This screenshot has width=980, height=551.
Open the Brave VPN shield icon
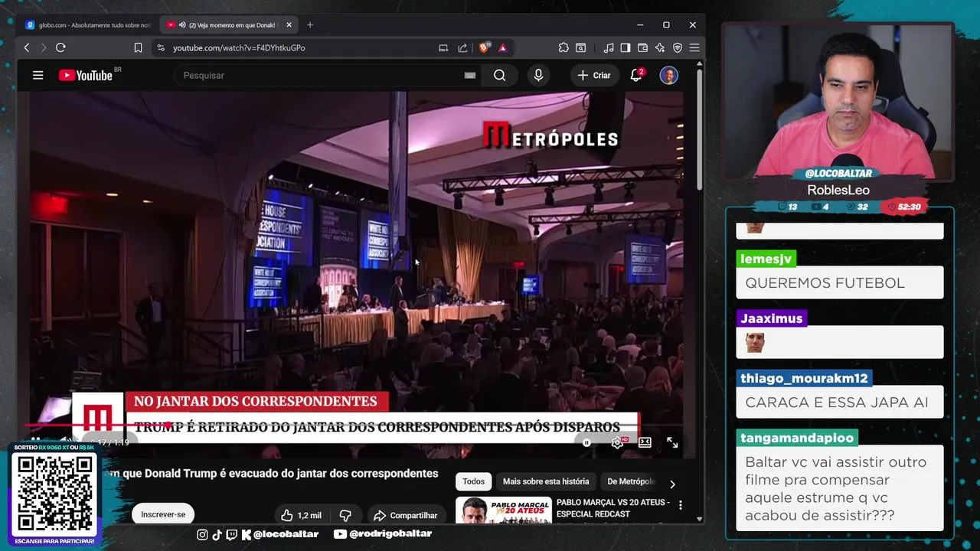coord(678,47)
